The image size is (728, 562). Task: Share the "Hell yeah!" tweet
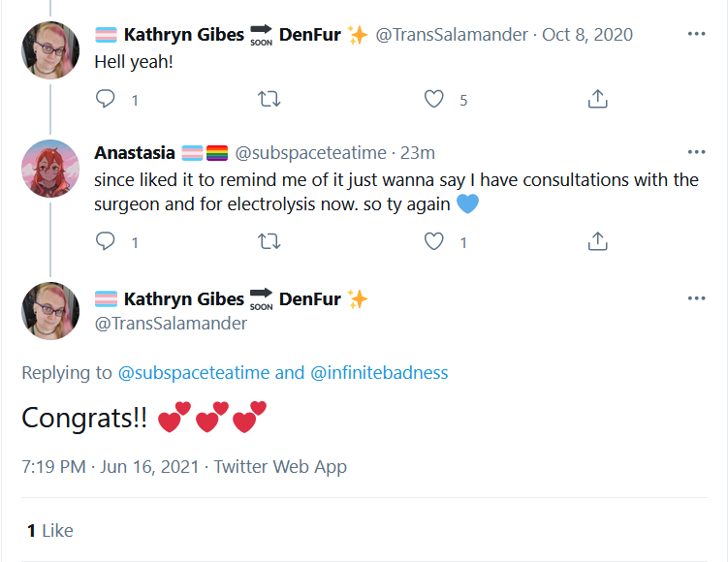point(597,99)
